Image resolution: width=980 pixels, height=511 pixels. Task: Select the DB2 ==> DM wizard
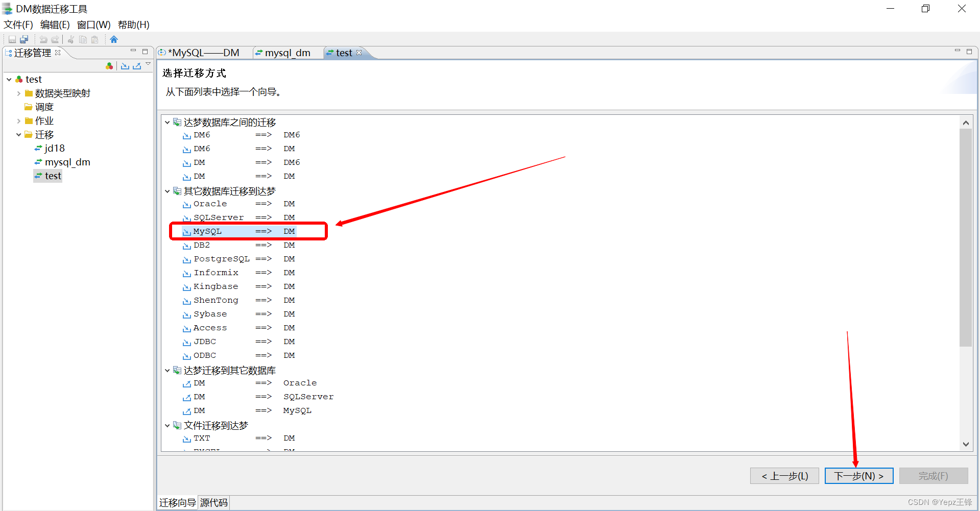239,245
